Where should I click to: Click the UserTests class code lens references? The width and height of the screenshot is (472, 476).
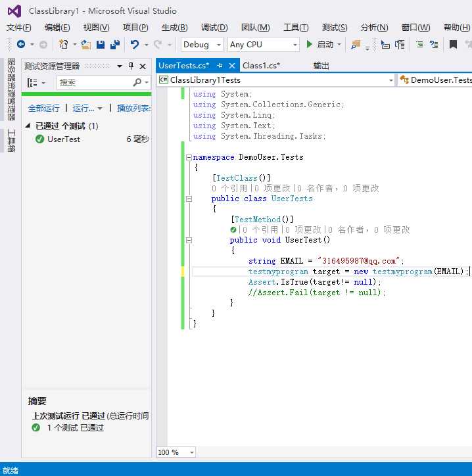(229, 189)
